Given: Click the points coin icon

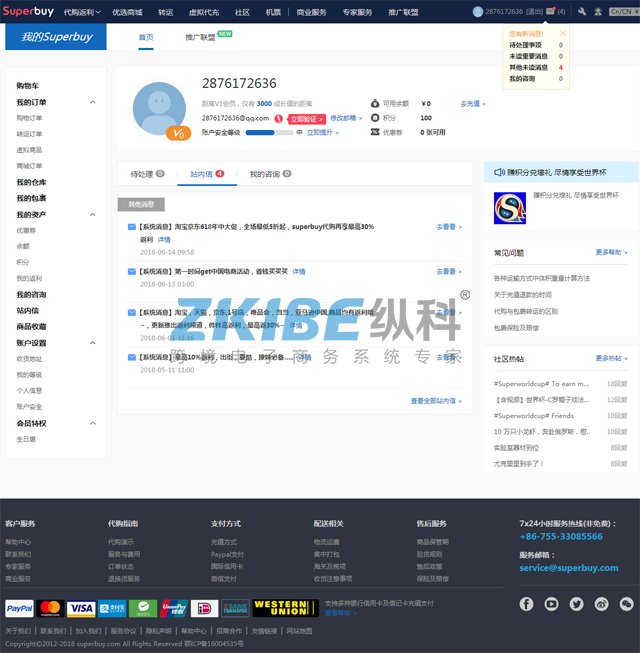Looking at the screenshot, I should point(375,118).
